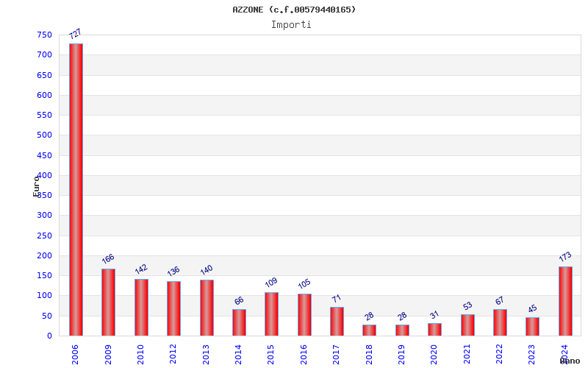Click the 300 tick on Euro axis

click(x=44, y=215)
